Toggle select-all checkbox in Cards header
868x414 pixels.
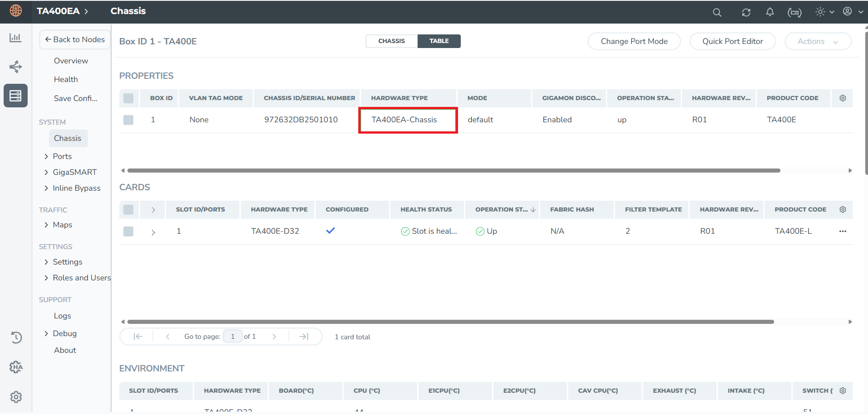click(x=128, y=209)
